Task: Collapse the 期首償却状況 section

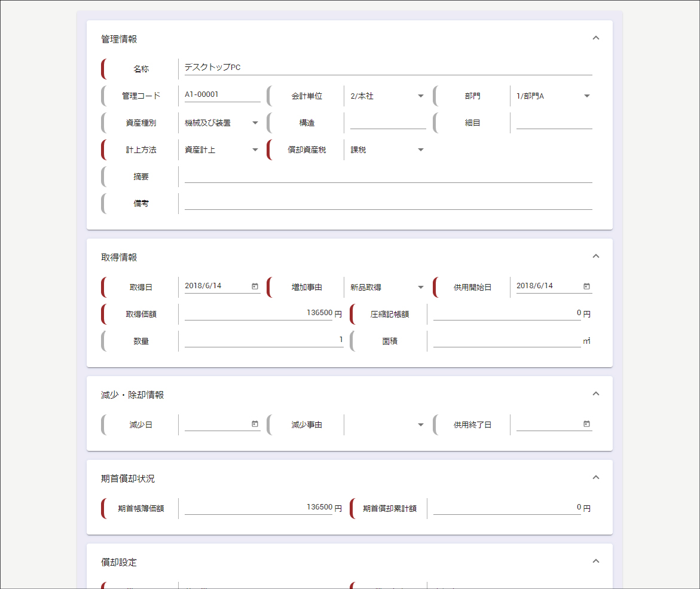Action: [595, 477]
